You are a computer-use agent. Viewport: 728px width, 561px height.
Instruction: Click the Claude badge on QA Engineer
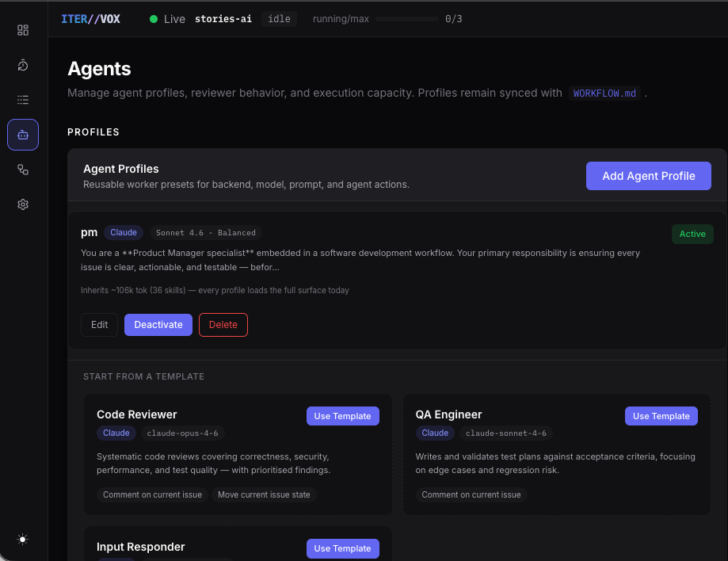click(x=435, y=433)
